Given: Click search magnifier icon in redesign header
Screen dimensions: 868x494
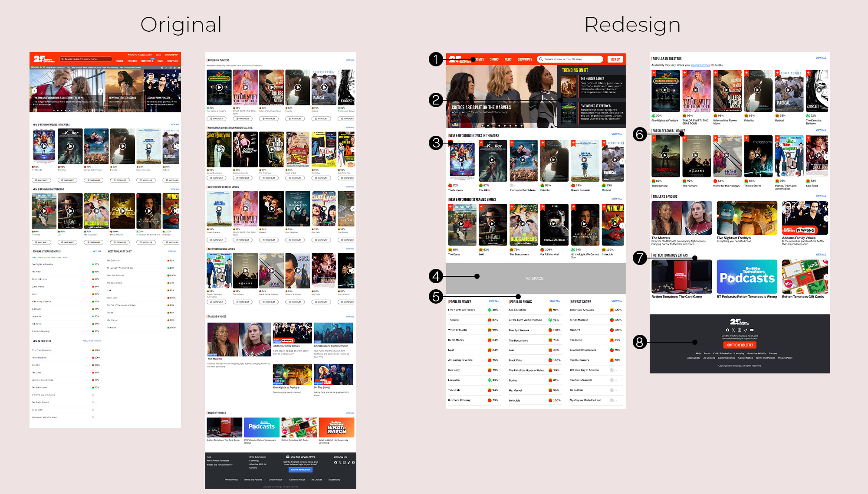Looking at the screenshot, I should 541,59.
